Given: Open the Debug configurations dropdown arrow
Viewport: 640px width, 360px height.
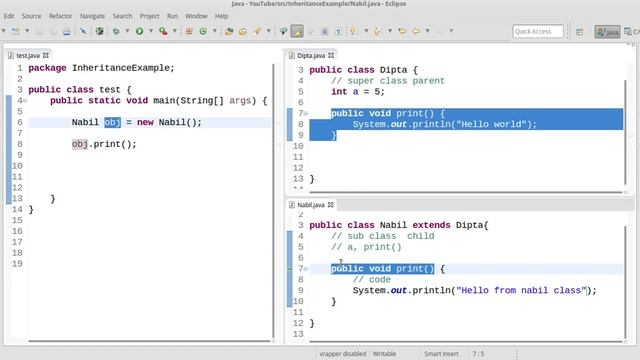Looking at the screenshot, I should (127, 31).
